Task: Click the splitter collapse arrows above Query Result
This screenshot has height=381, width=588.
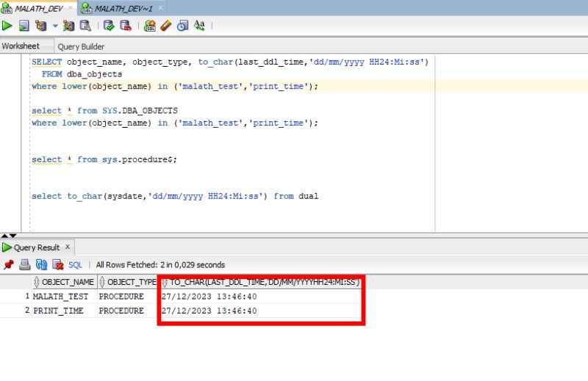Action: [9, 236]
